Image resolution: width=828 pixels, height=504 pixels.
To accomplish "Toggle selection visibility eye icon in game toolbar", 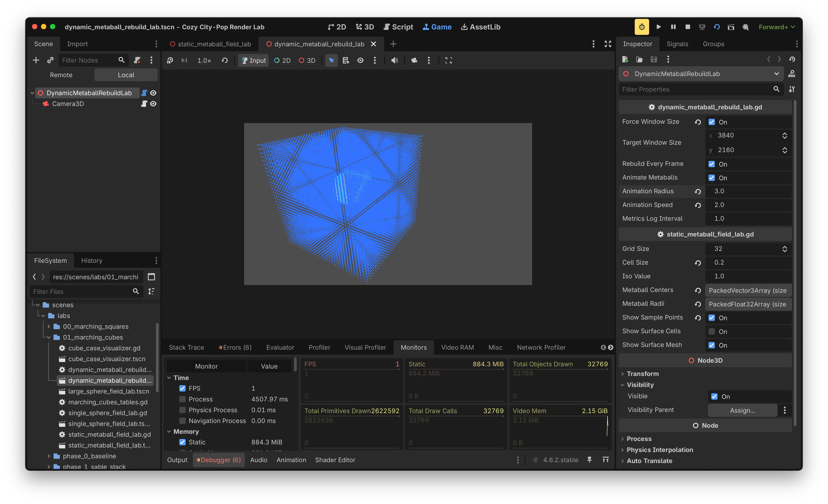I will (x=360, y=60).
